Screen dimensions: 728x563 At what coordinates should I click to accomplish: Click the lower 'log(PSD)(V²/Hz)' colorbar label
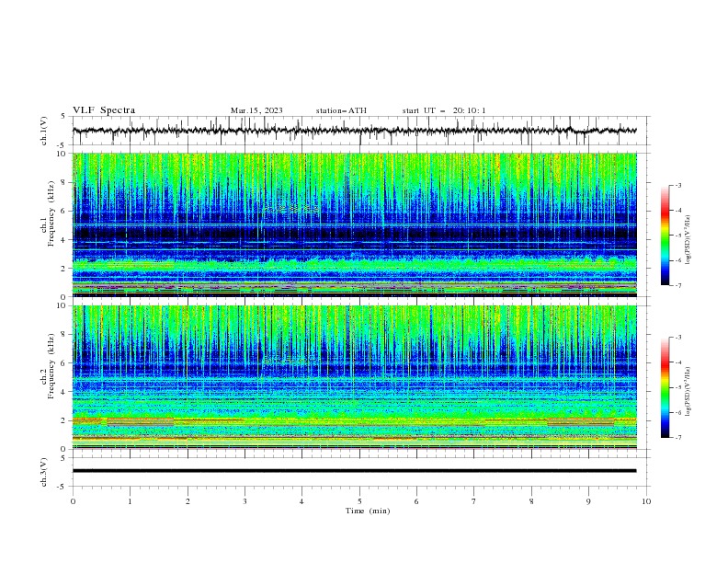coord(688,391)
